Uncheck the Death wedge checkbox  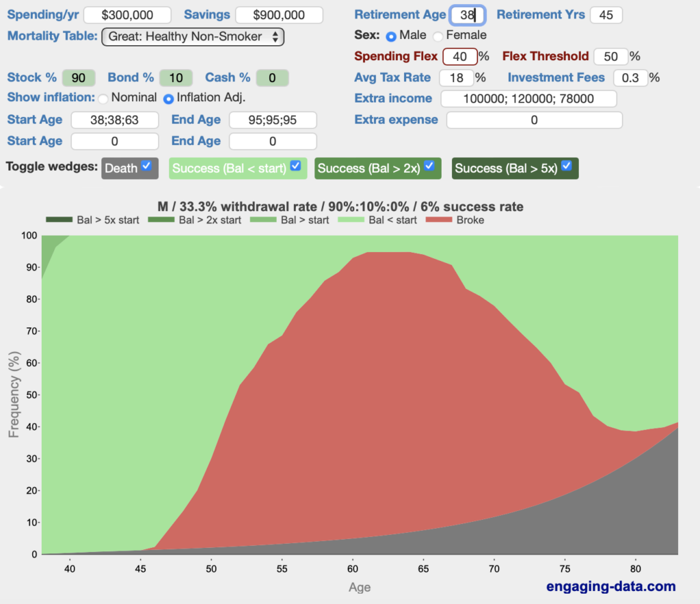146,166
